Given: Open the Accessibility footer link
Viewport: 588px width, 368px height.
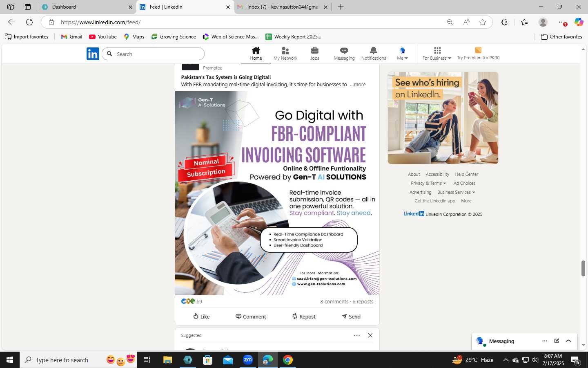Looking at the screenshot, I should tap(437, 174).
